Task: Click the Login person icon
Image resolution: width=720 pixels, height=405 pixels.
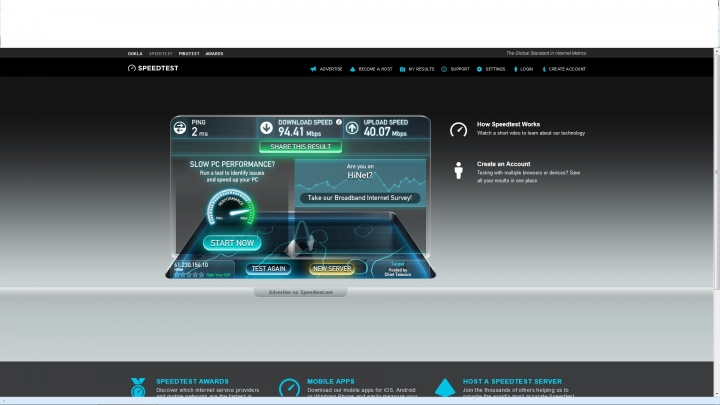Action: [516, 69]
